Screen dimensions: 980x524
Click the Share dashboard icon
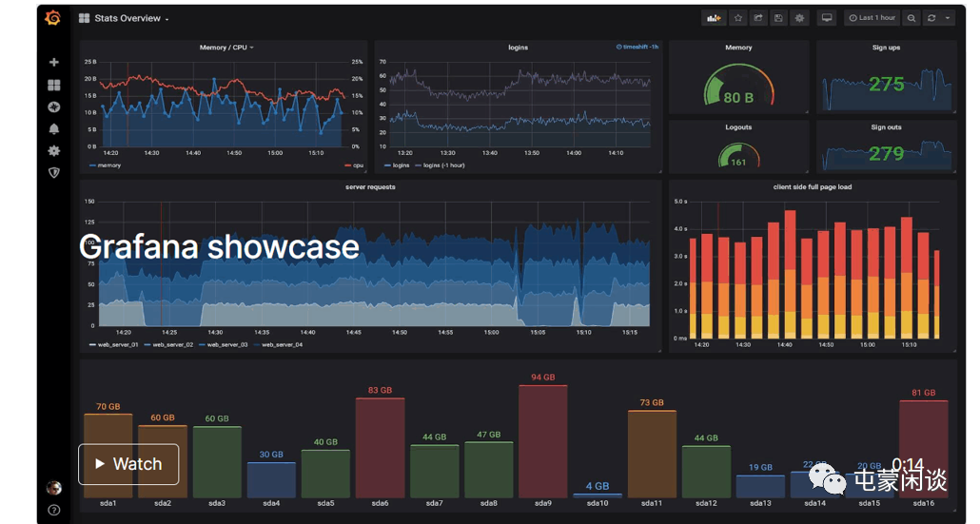point(758,18)
